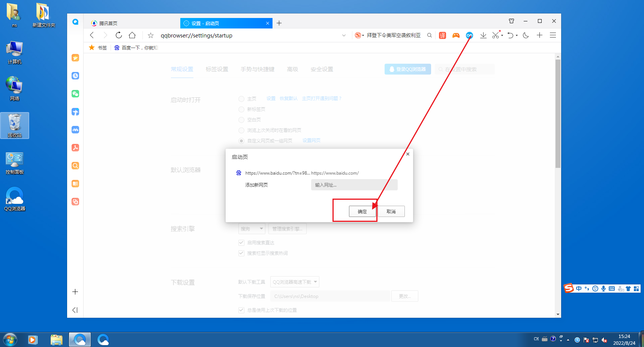Click the 设置网页 link
644x347 pixels.
pos(312,141)
